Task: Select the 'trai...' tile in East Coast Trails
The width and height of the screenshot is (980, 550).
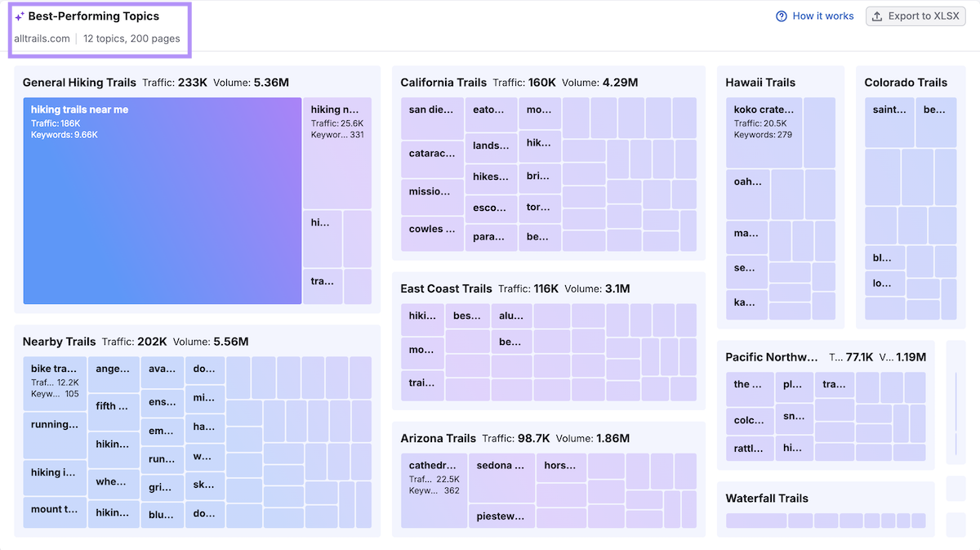Action: coord(422,385)
